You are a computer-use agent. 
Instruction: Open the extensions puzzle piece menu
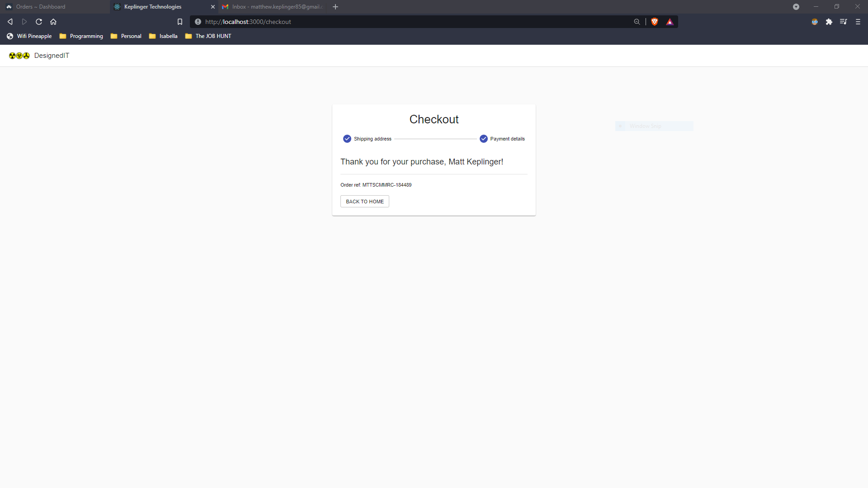click(829, 22)
